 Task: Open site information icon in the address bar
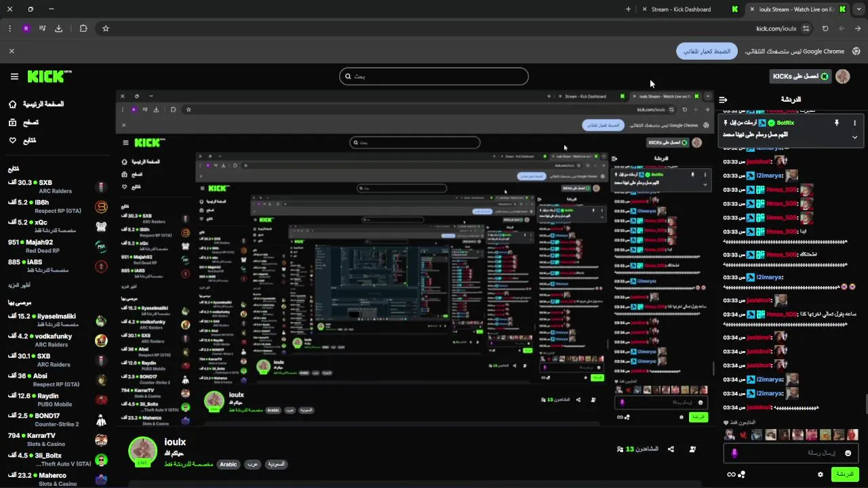coord(806,28)
